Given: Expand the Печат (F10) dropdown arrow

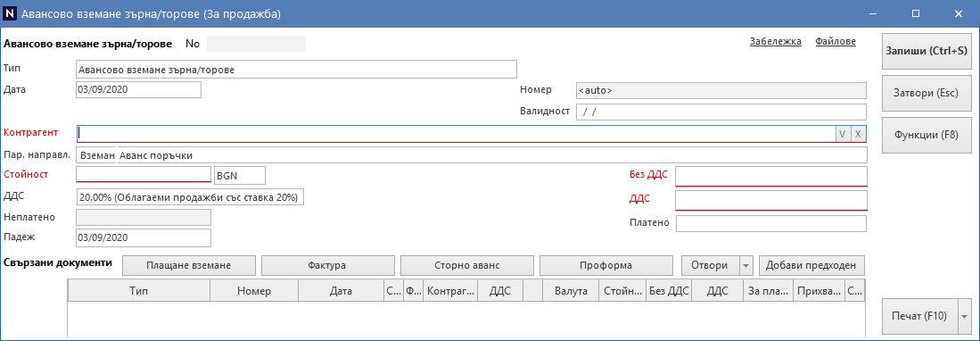Looking at the screenshot, I should 964,317.
